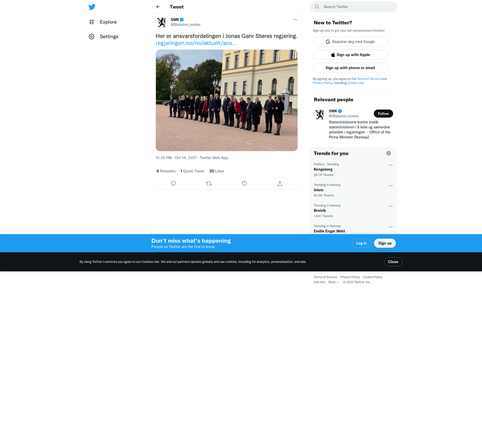Follow the SMK account
Image resolution: width=482 pixels, height=448 pixels.
tap(383, 114)
